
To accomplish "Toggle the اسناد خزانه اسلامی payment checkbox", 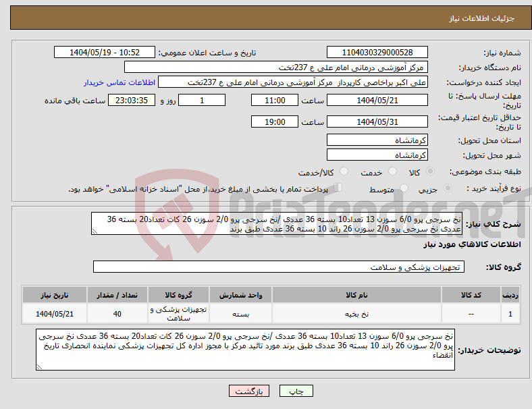I will 338,188.
